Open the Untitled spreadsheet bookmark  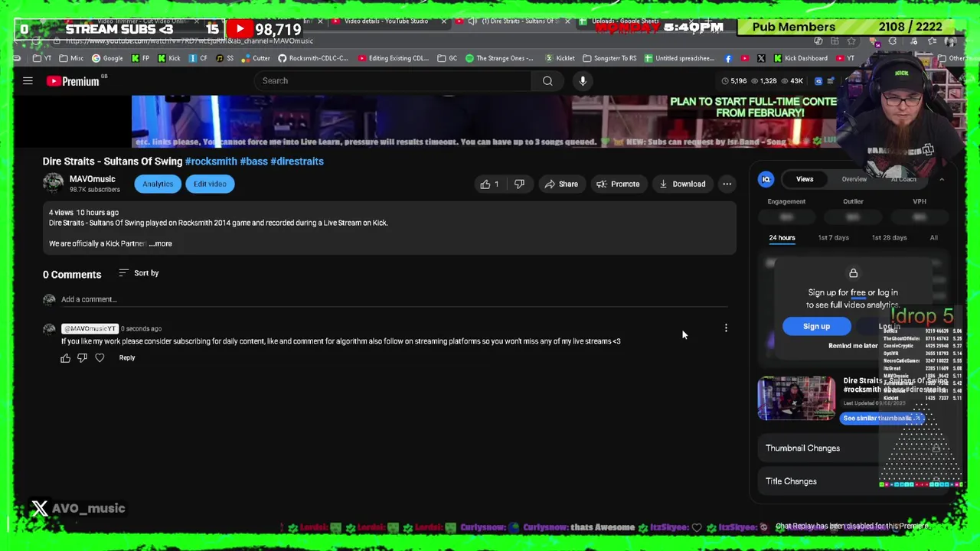pos(679,58)
